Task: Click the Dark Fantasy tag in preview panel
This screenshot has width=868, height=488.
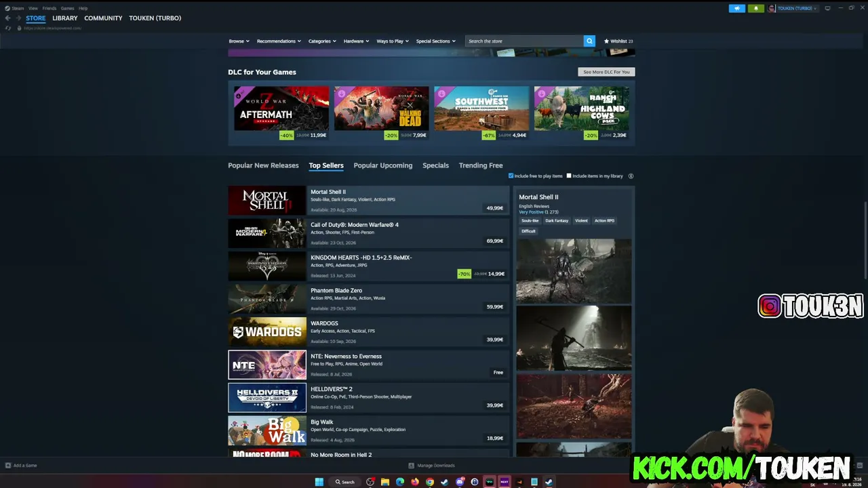Action: (x=557, y=220)
